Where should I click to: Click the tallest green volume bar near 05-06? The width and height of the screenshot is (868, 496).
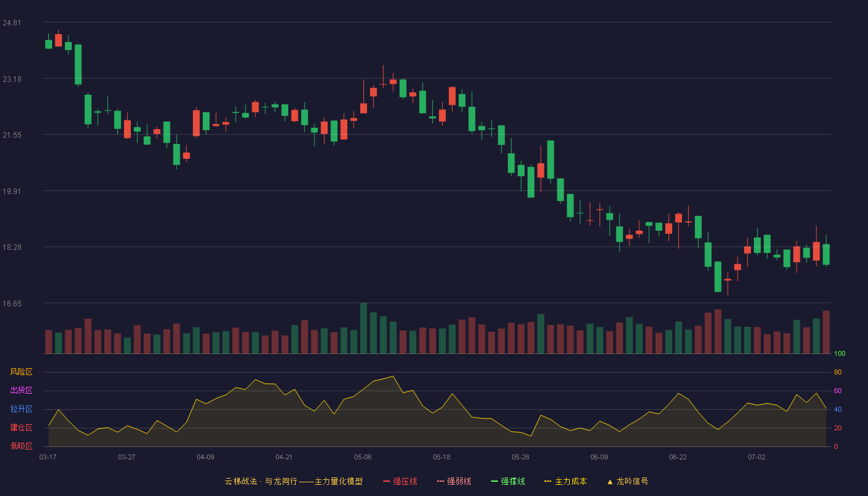(x=363, y=328)
